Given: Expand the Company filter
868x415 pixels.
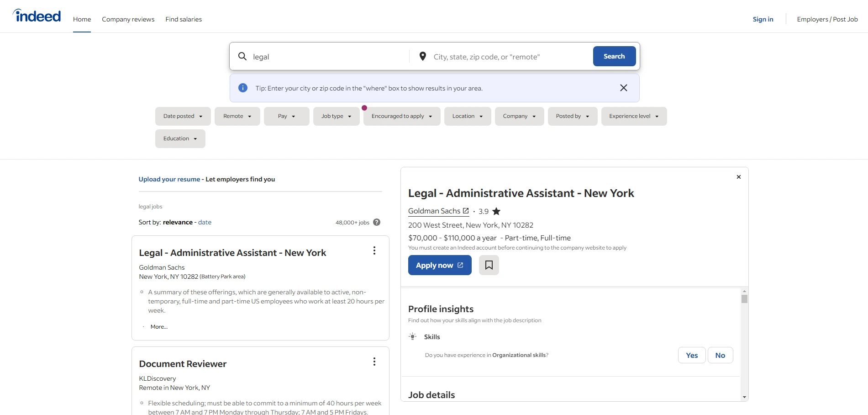Looking at the screenshot, I should point(520,116).
